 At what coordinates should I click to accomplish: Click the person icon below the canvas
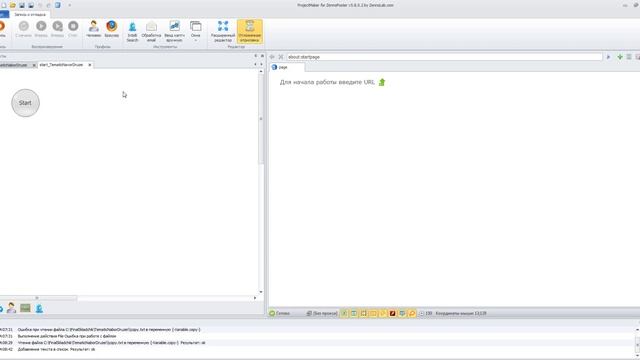11,308
